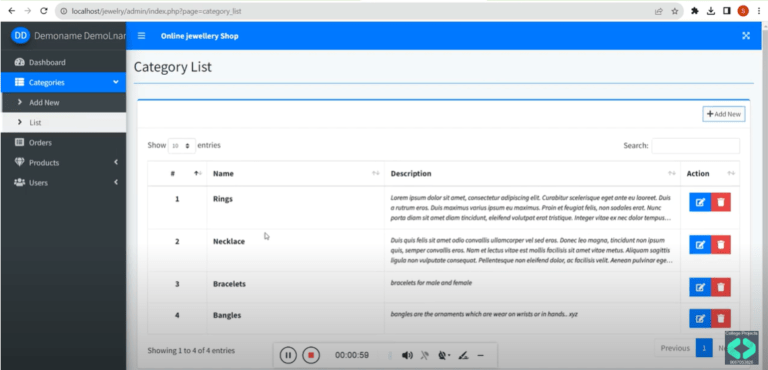Toggle fullscreen with the expand icon in the header

[746, 36]
